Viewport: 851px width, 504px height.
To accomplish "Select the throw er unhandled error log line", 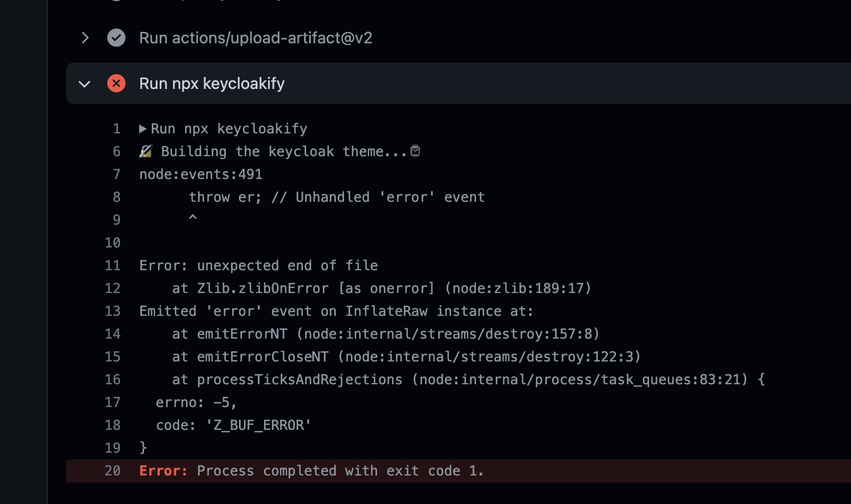I will (337, 197).
